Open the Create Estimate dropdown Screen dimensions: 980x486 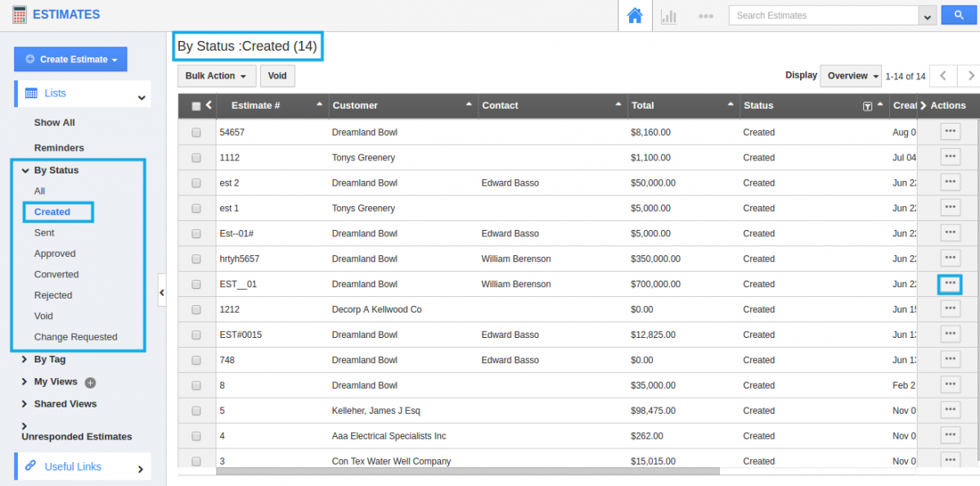(70, 60)
